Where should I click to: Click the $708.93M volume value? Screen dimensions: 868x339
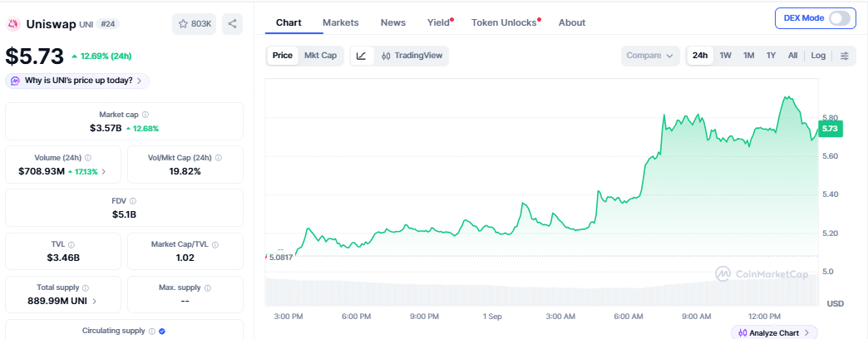tap(42, 171)
